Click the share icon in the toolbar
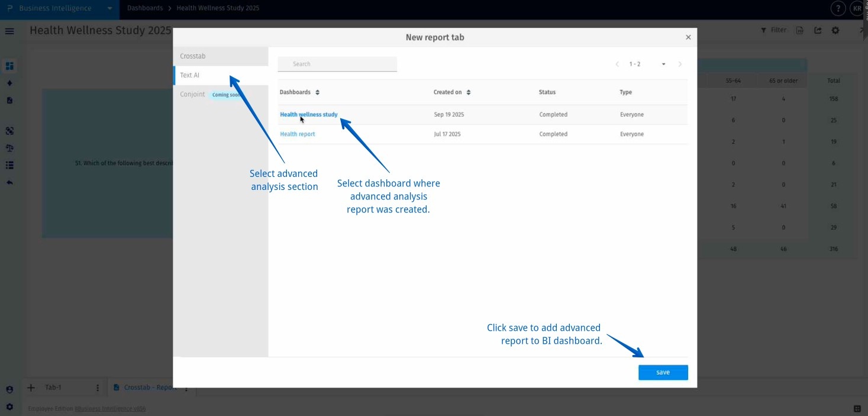This screenshot has height=416, width=868. [x=818, y=30]
